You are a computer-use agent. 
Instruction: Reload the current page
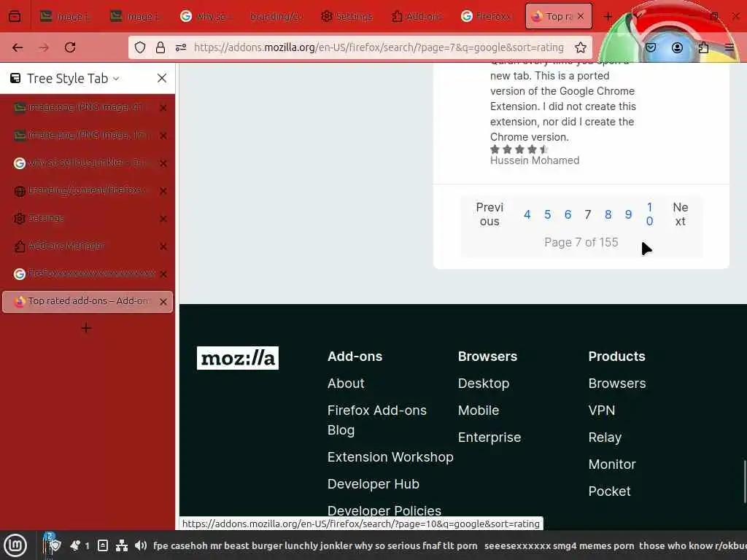tap(70, 47)
